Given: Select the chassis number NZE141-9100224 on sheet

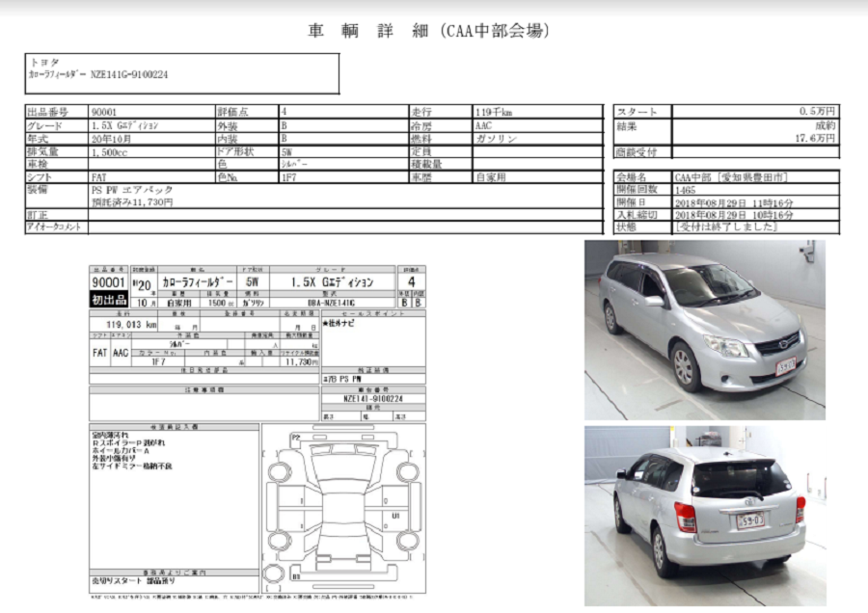Looking at the screenshot, I should (x=373, y=398).
